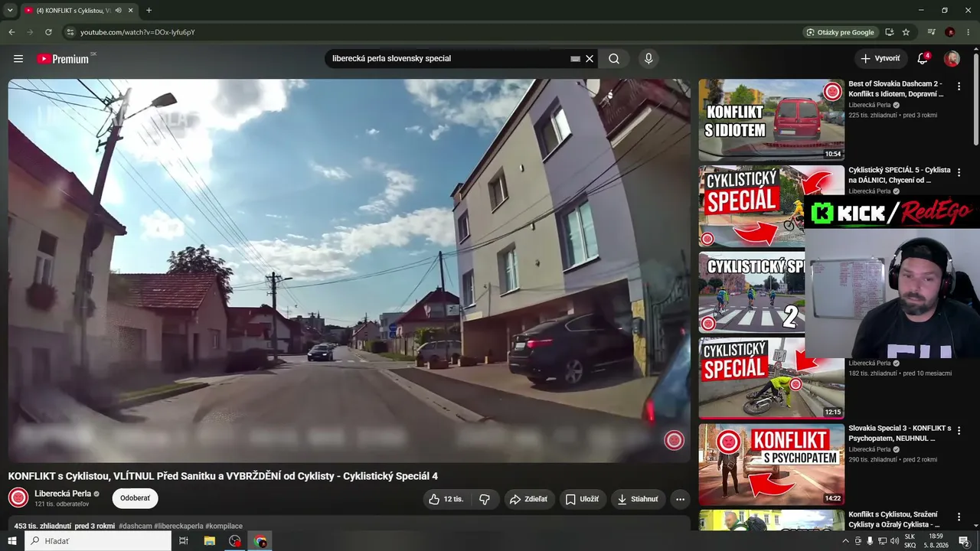Submit search with magnifier button
This screenshot has height=551, width=980.
[614, 59]
